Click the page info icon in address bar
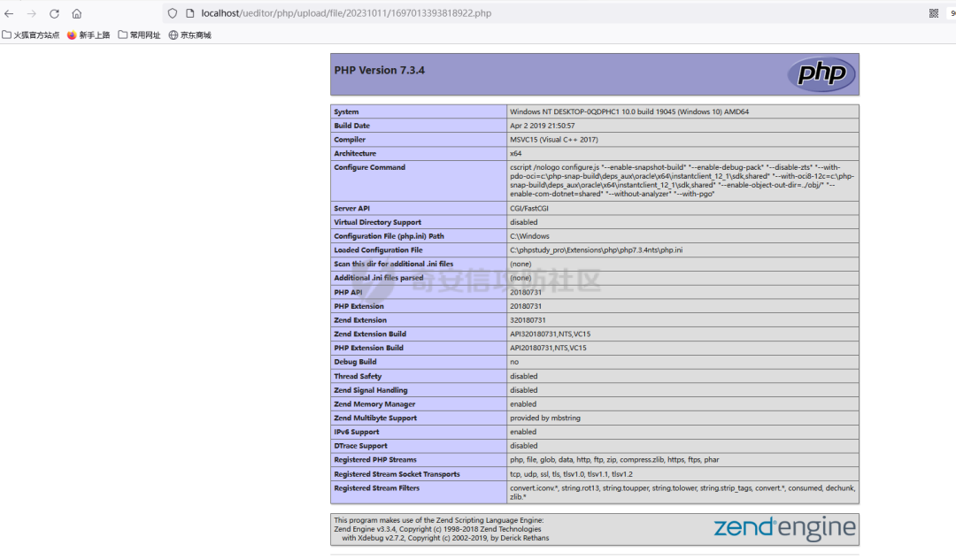This screenshot has width=956, height=560. (189, 13)
